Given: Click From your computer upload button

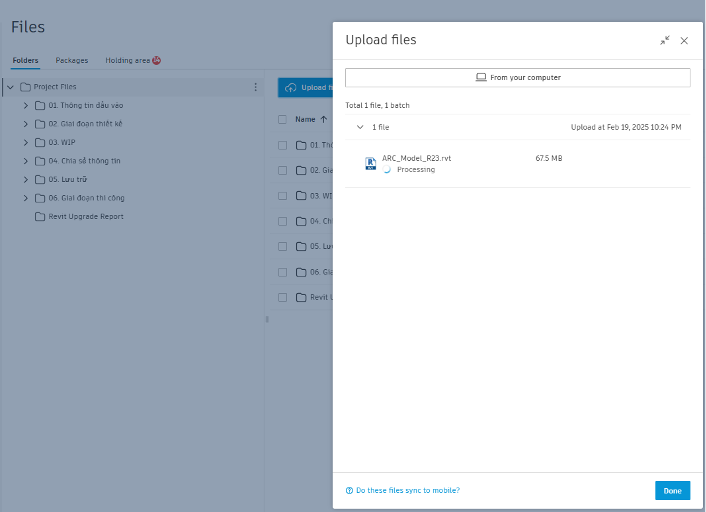Looking at the screenshot, I should click(x=517, y=77).
